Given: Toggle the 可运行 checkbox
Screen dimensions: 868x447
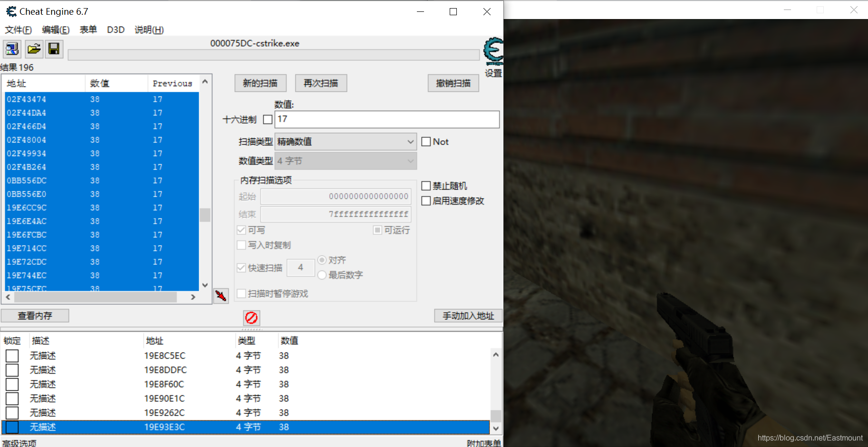Looking at the screenshot, I should coord(377,230).
